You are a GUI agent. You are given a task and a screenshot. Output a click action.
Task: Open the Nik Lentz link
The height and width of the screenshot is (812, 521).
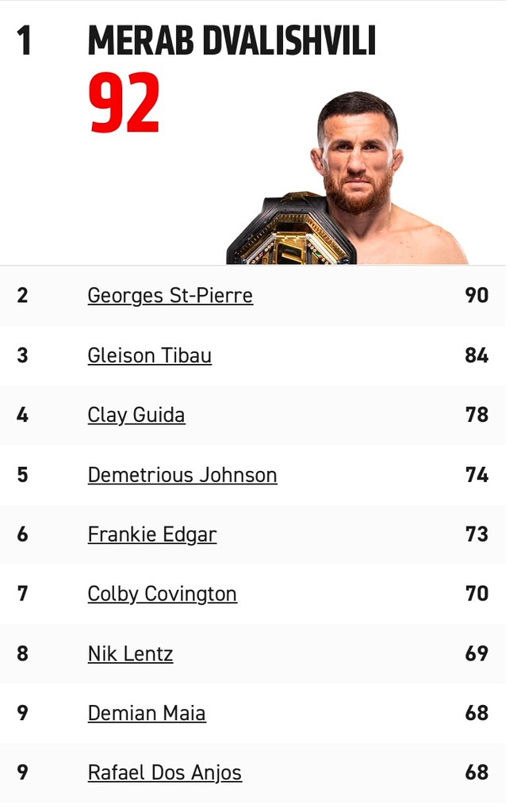click(x=130, y=653)
